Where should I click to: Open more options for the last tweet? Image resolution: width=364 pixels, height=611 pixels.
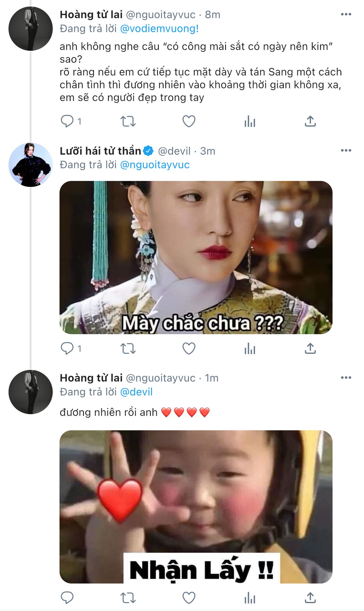click(346, 378)
